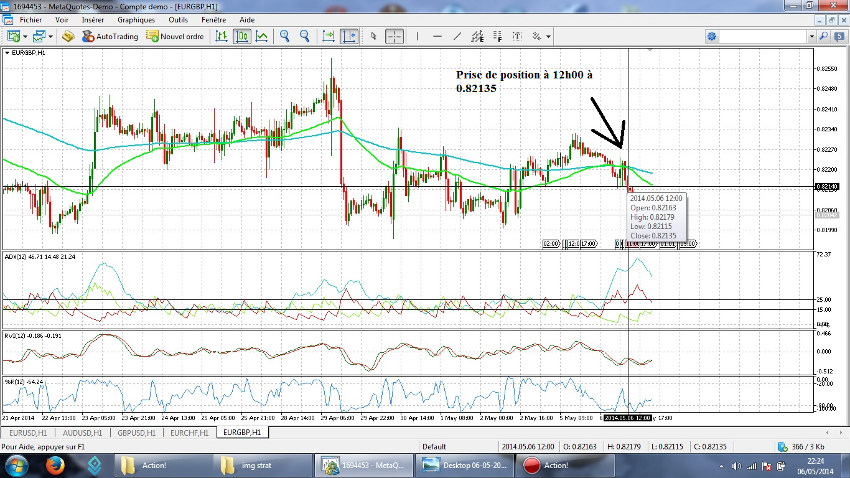Open the profiles icon in toolbar
Viewport: 850px width, 478px height.
tap(39, 36)
